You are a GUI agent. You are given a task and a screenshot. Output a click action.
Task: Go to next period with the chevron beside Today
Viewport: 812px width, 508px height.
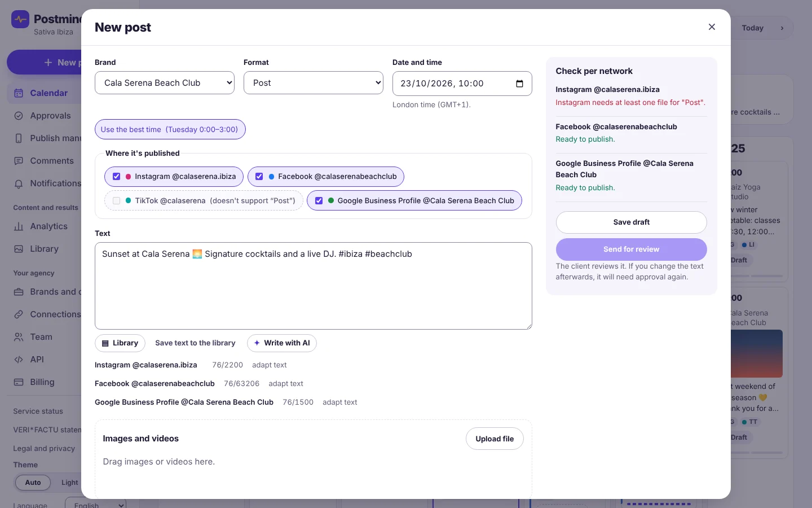(x=782, y=28)
